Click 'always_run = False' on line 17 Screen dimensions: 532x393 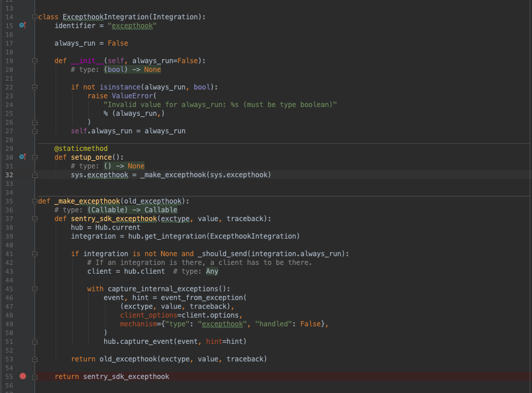tap(91, 43)
